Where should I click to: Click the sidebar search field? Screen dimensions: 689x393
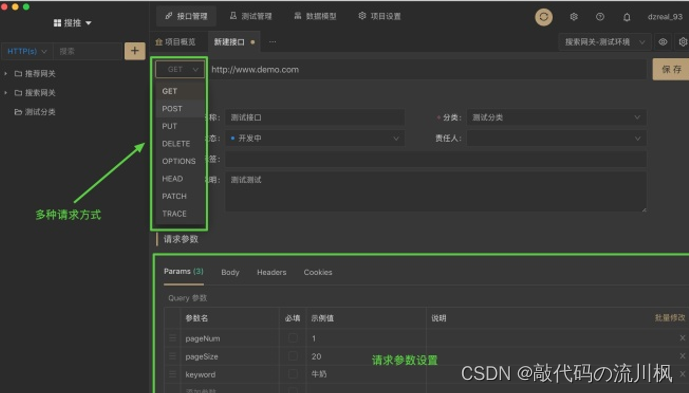click(x=88, y=51)
